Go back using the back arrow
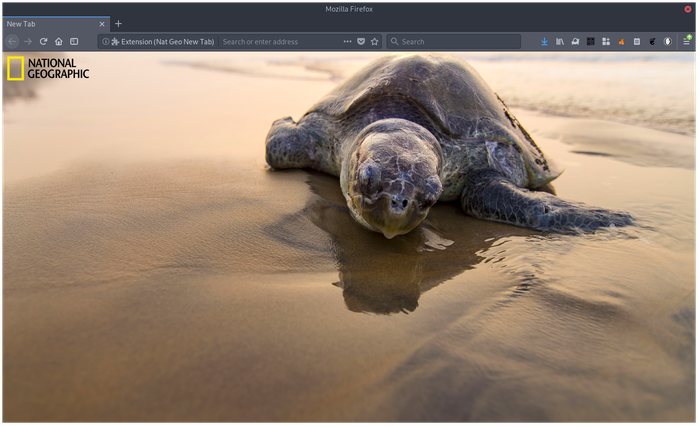This screenshot has height=427, width=700. click(x=12, y=42)
